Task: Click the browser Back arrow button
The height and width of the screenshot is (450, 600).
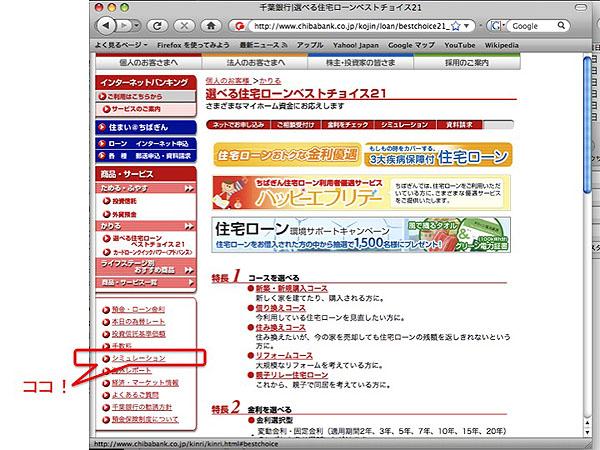Action: [x=107, y=26]
